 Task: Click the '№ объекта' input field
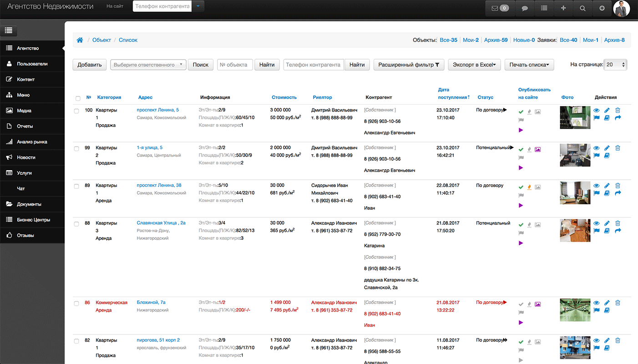[x=235, y=65]
